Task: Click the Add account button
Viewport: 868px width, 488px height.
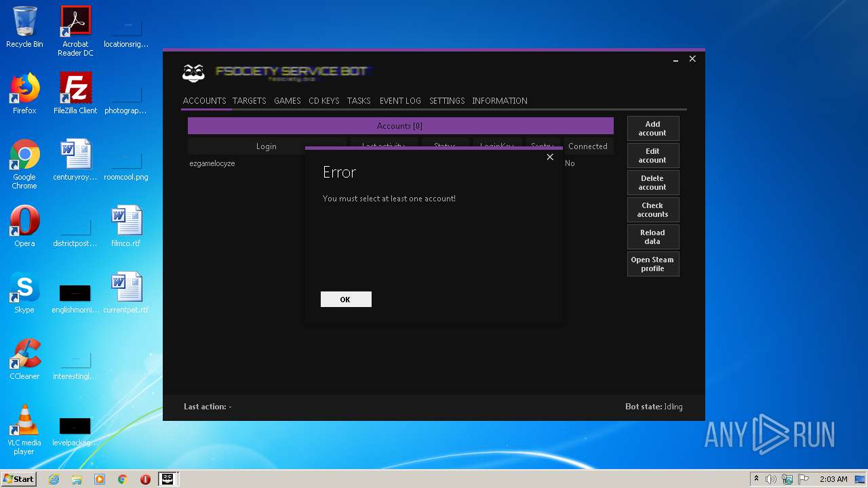Action: pyautogui.click(x=652, y=129)
